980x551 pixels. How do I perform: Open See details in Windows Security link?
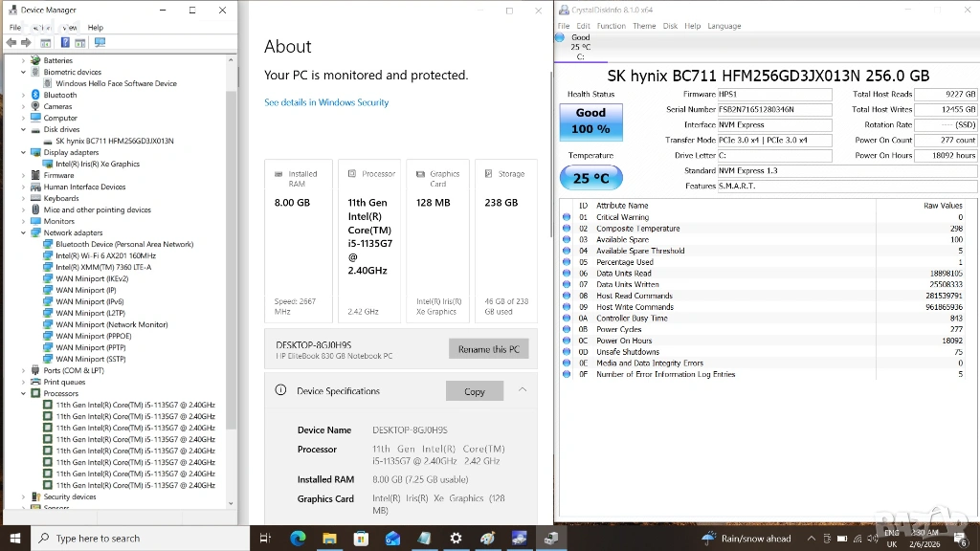click(x=326, y=102)
